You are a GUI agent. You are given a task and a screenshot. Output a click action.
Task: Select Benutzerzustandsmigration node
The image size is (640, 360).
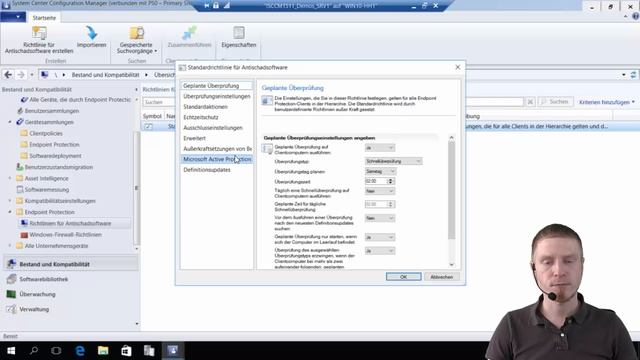tap(59, 167)
